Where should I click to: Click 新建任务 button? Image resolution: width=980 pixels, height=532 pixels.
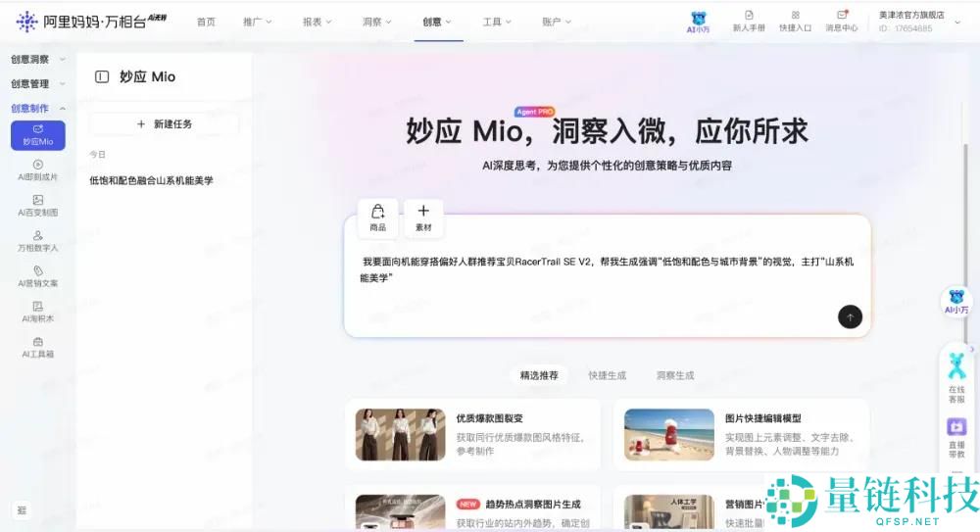[165, 123]
